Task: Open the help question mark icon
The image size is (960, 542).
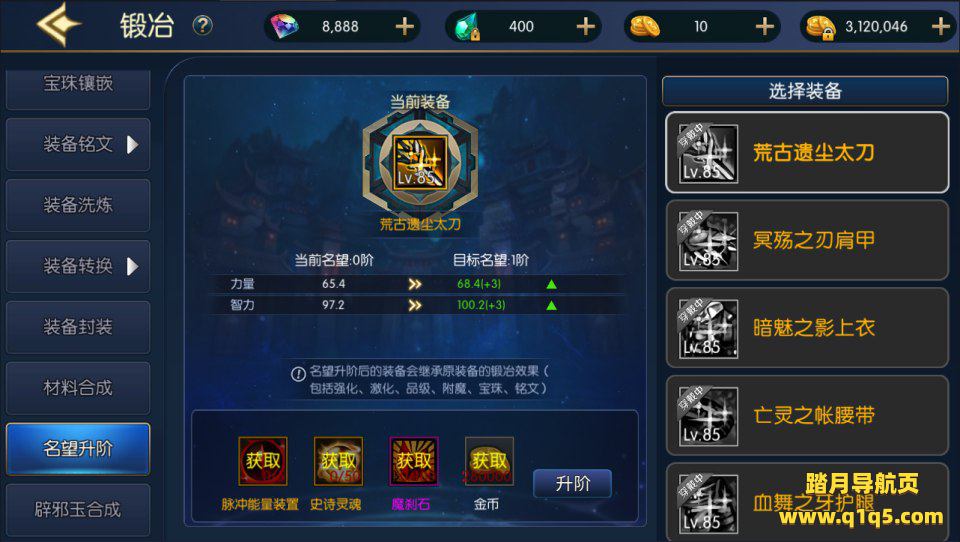Action: coord(203,26)
